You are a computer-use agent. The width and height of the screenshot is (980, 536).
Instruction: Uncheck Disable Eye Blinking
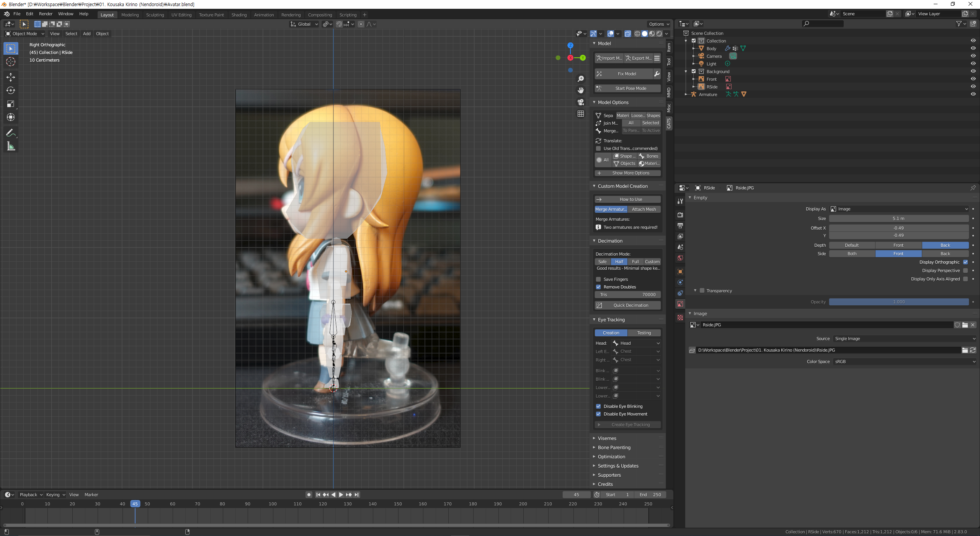click(x=598, y=406)
